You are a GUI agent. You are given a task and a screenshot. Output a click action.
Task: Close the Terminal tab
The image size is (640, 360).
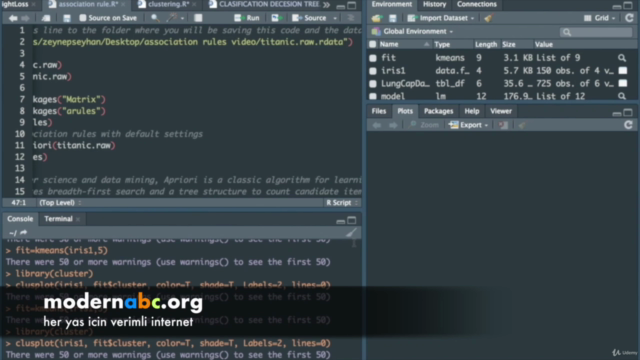pos(78,219)
